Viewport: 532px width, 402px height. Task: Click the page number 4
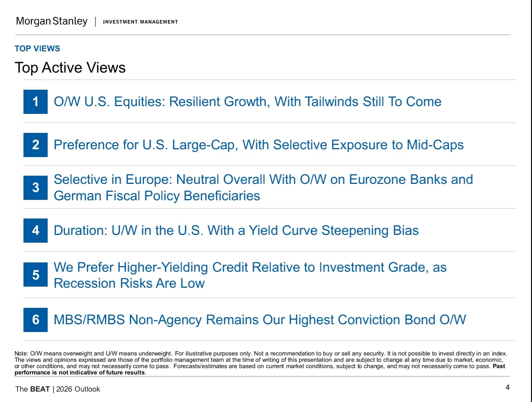pos(507,387)
